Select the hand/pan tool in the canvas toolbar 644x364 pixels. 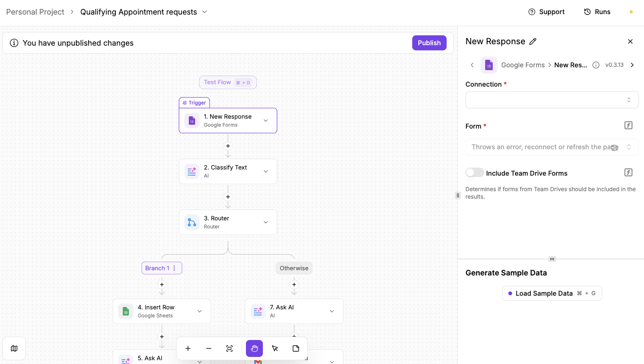point(254,348)
